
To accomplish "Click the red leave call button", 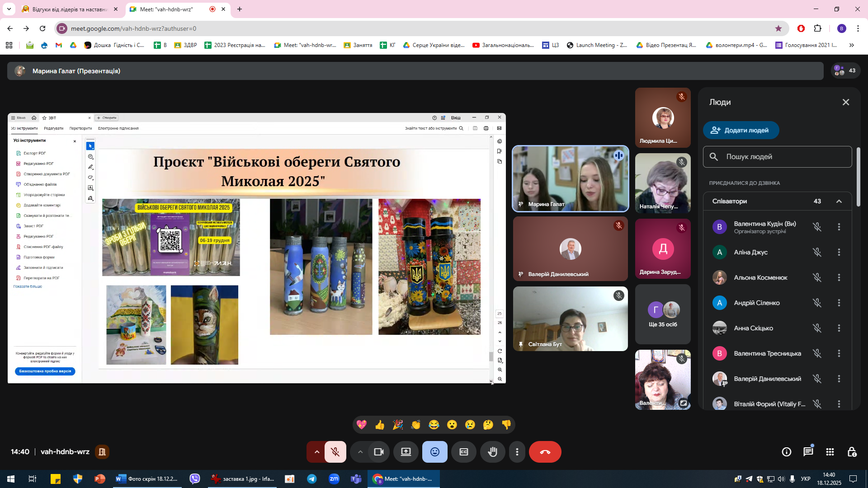I will coord(545,452).
